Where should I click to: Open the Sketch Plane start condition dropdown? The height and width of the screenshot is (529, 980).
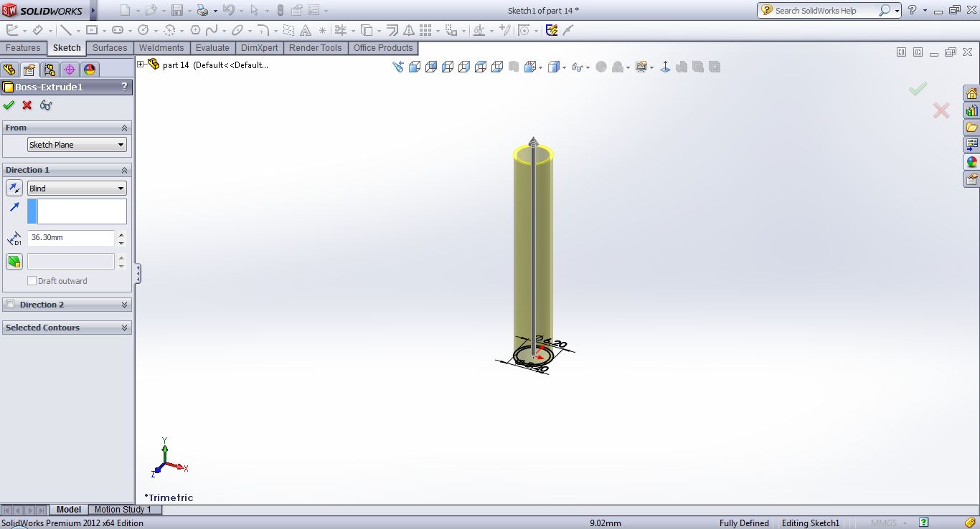77,145
